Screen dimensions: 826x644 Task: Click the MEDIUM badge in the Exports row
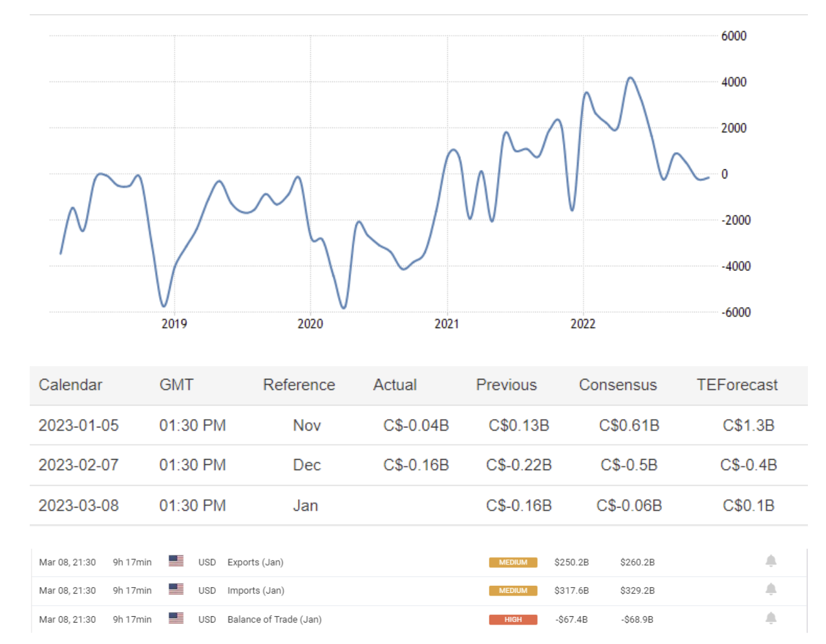(x=513, y=563)
